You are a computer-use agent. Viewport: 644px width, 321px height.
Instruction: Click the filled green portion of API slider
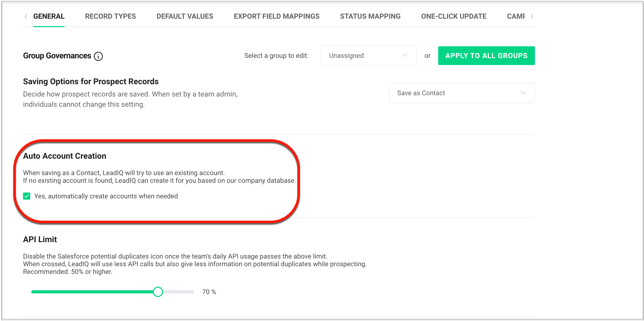92,292
